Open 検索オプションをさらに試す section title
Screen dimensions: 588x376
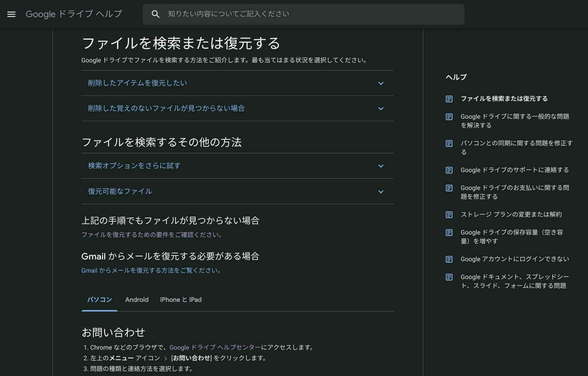[x=134, y=166]
